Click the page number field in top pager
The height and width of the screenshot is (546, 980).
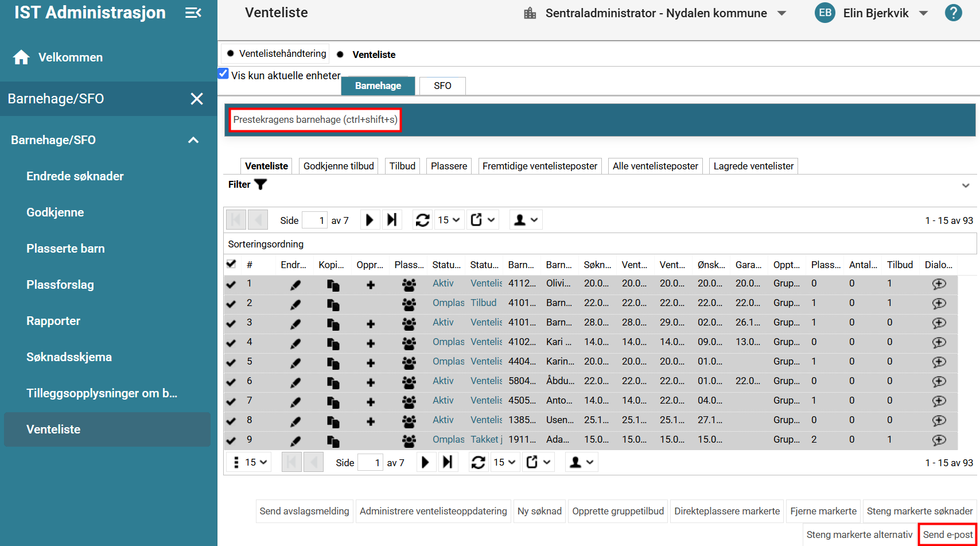314,220
